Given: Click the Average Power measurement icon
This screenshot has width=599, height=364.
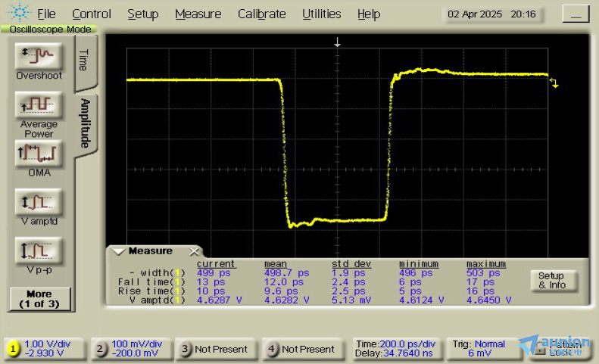Looking at the screenshot, I should click(39, 104).
